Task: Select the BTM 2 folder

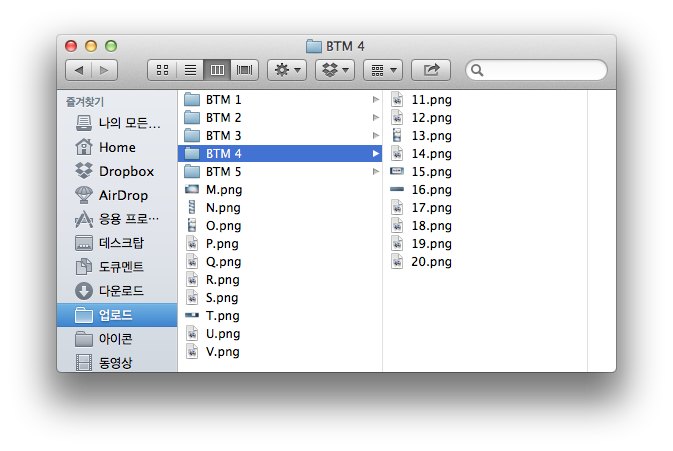Action: point(280,118)
